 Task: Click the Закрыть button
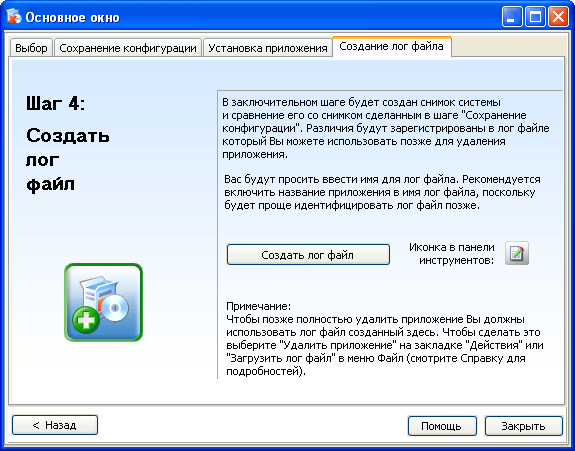[x=523, y=426]
